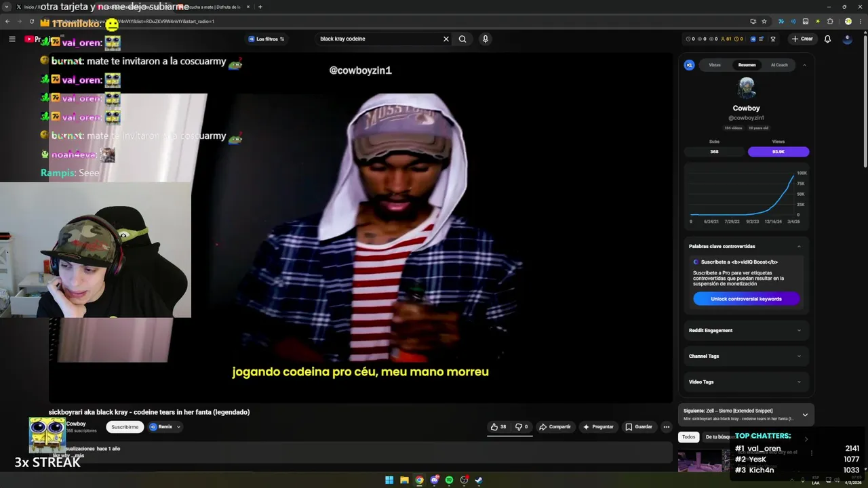The width and height of the screenshot is (868, 488).
Task: Click the vidIQ subscriber count 81
Action: (x=726, y=39)
